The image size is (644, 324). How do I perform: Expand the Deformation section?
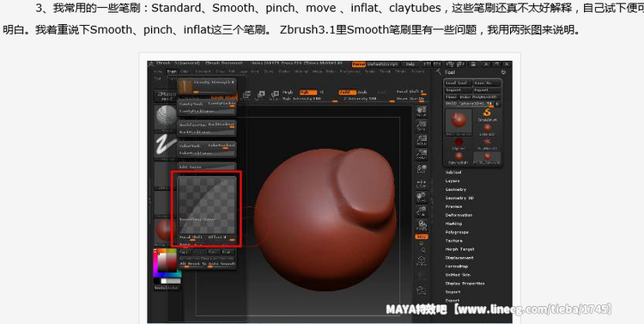tap(459, 215)
